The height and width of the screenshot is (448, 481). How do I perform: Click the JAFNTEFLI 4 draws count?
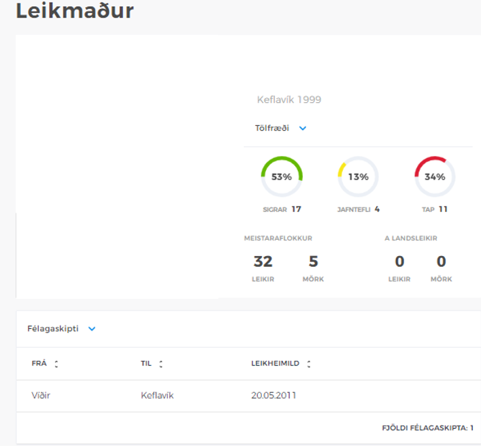[x=359, y=210]
